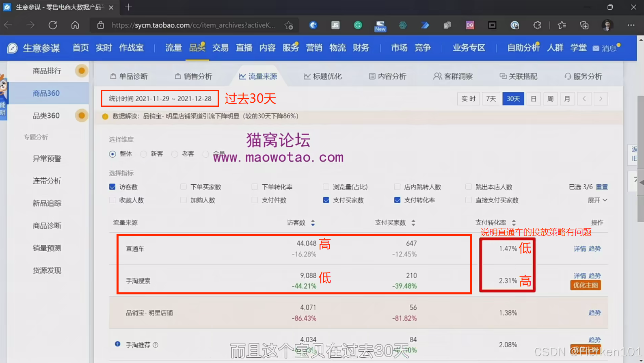Open the 交易 top navigation menu
644x363 pixels.
[x=220, y=48]
